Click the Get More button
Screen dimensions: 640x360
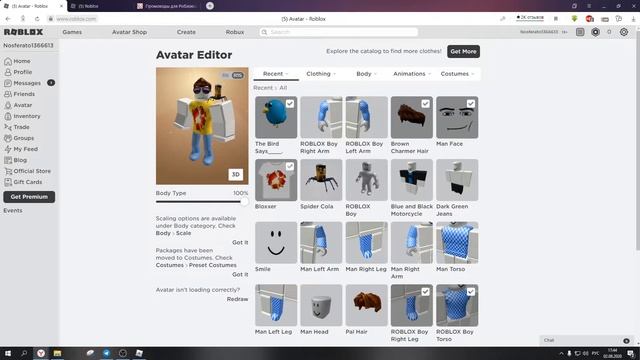click(463, 51)
